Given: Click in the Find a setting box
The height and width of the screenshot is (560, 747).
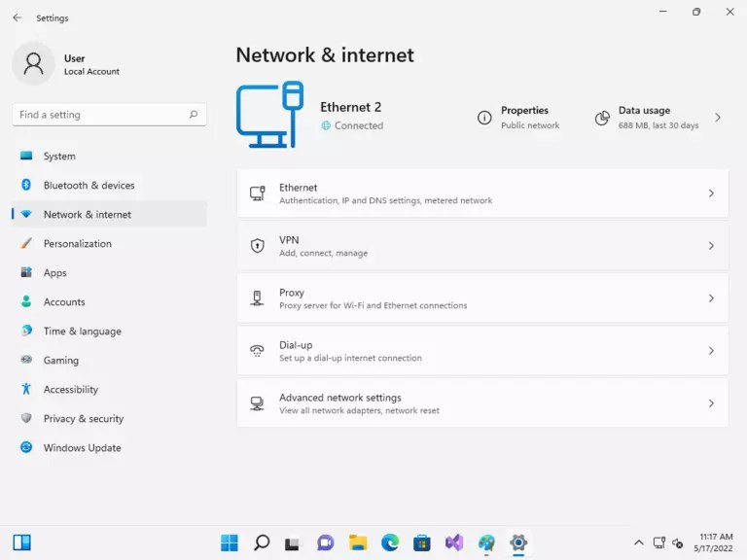Looking at the screenshot, I should 110,115.
